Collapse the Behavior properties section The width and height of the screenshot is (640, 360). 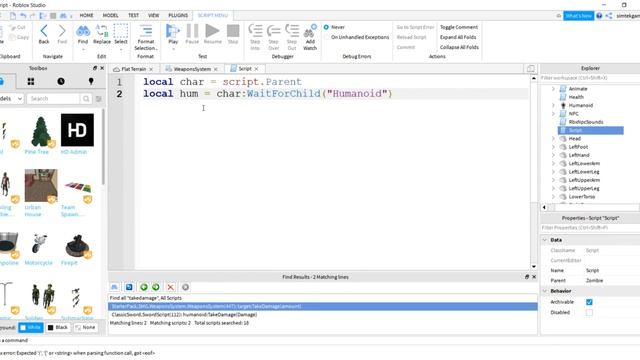(545, 291)
